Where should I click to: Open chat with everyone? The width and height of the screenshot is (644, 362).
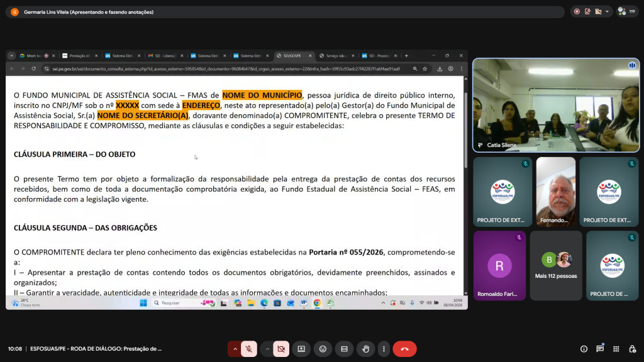point(600,349)
